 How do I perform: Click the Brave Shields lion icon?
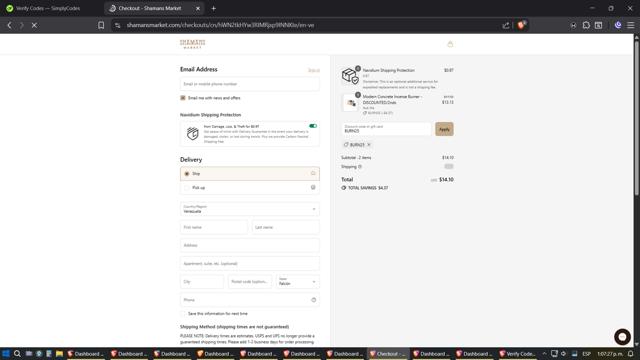[x=521, y=25]
